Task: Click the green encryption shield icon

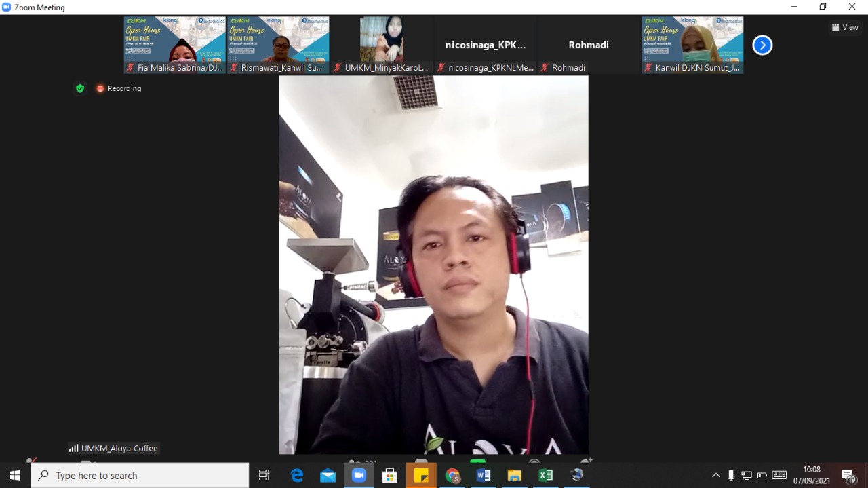Action: point(80,88)
